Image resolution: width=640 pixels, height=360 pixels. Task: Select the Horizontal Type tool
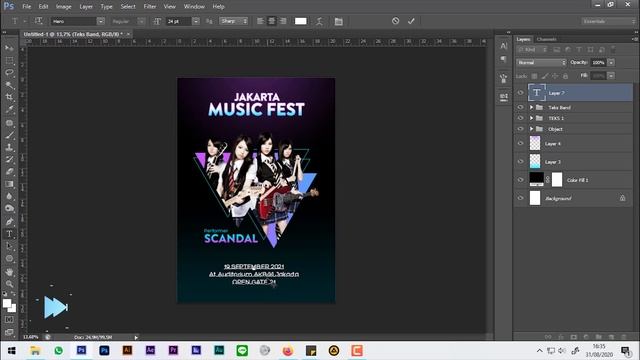point(9,234)
